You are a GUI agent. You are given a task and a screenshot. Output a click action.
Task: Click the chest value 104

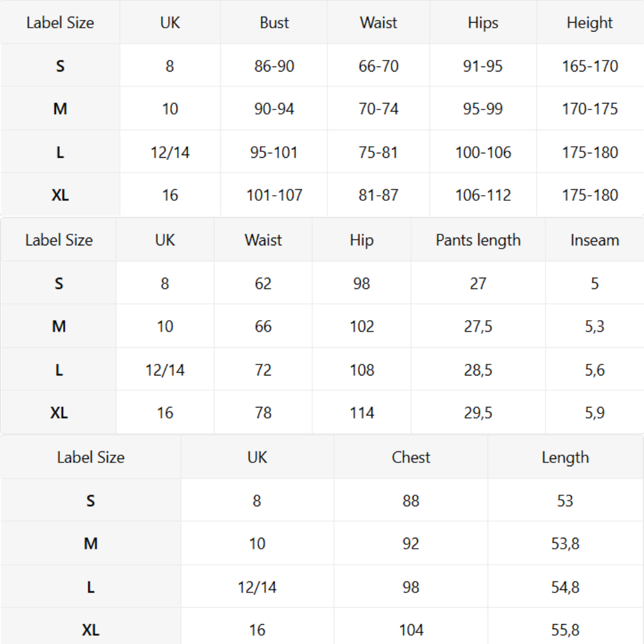[x=411, y=630]
